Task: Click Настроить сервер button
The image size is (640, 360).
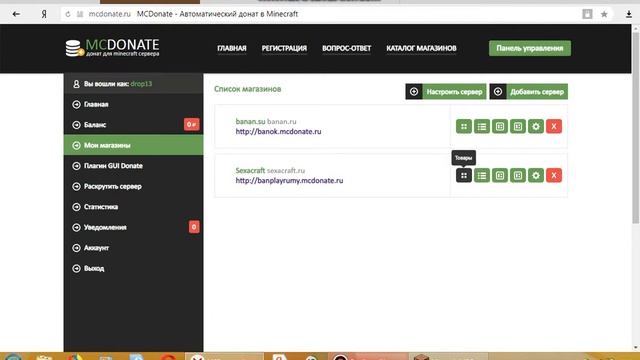Action: coord(446,91)
